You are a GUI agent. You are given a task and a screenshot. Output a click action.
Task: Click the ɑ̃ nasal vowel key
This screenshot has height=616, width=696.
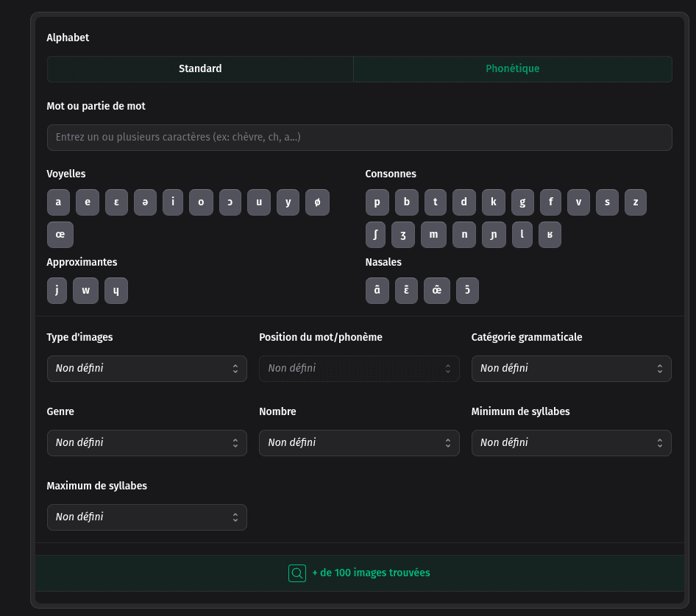point(377,291)
